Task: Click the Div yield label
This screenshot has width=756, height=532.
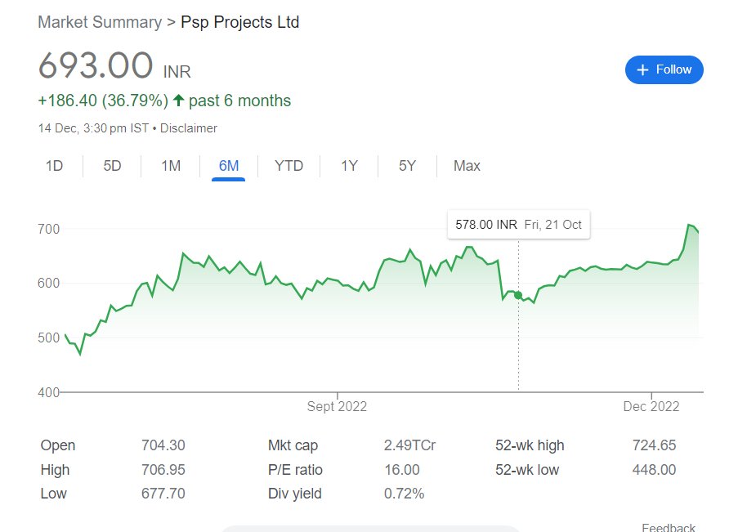Action: coord(294,494)
